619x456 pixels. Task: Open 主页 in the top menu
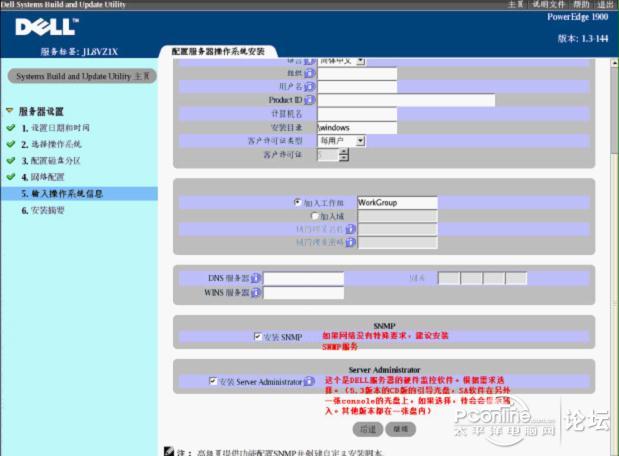516,5
